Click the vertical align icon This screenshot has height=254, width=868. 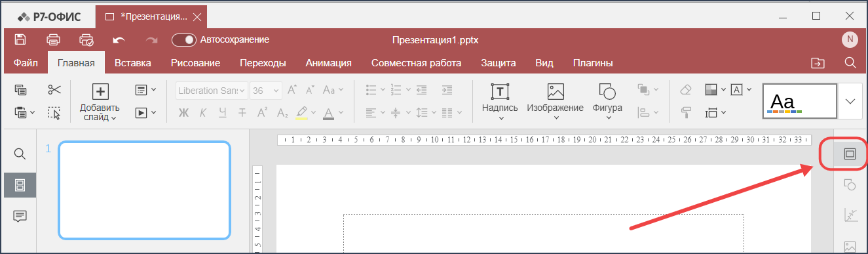tap(395, 113)
